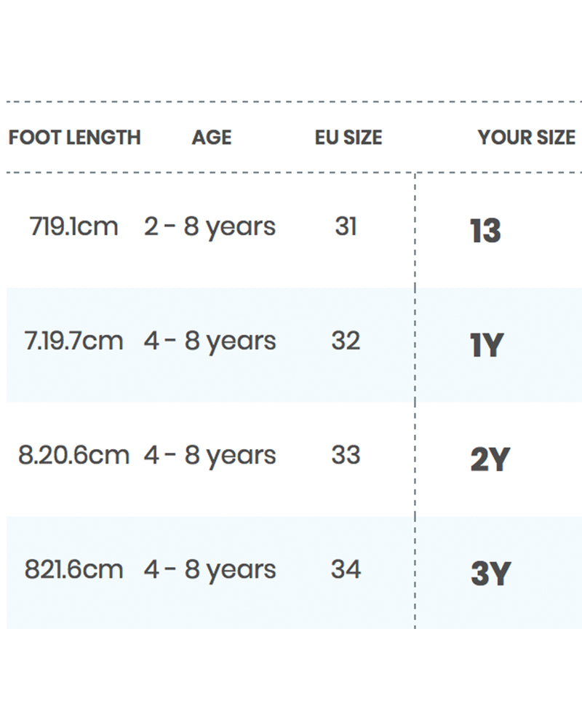Choose size 13 in Your Size column
Screen dimensions: 582x728
[x=485, y=232]
